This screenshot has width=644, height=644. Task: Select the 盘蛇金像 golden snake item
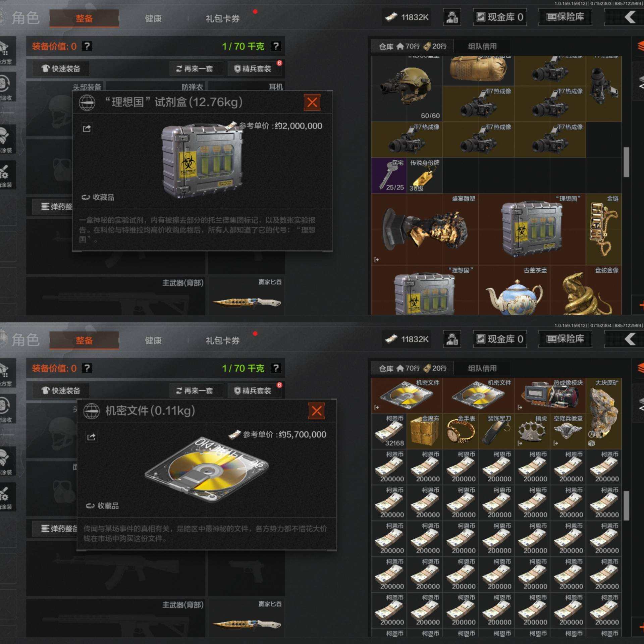click(586, 290)
